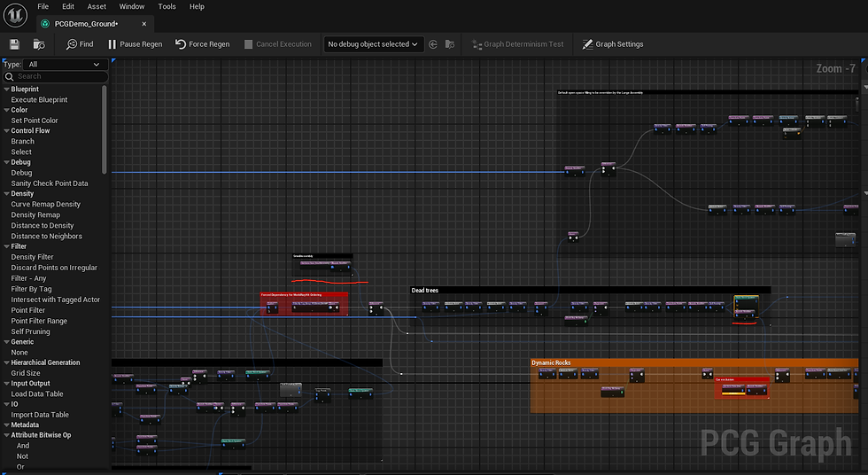Collapse the Filter category
Image resolution: width=868 pixels, height=475 pixels.
[x=7, y=246]
